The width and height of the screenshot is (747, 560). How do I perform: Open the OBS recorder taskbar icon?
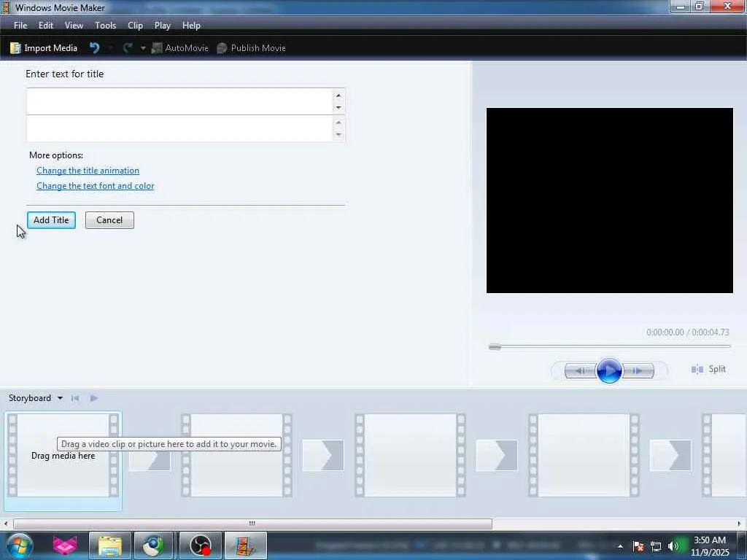point(201,545)
